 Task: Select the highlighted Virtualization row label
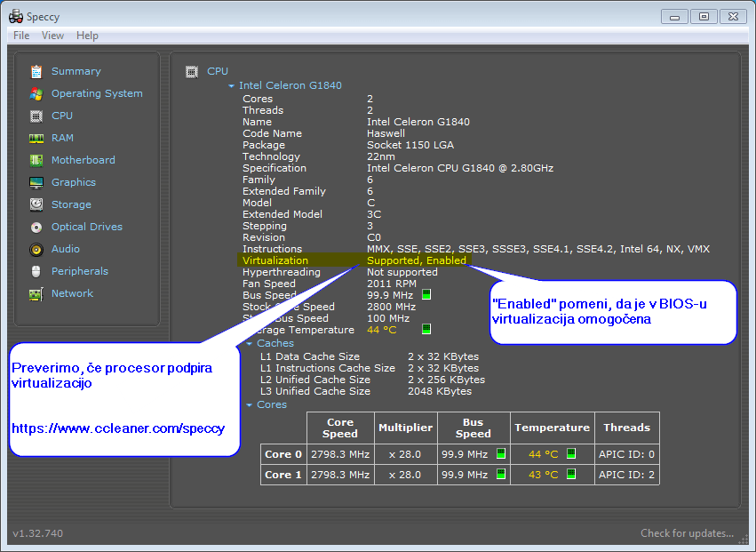[x=275, y=260]
